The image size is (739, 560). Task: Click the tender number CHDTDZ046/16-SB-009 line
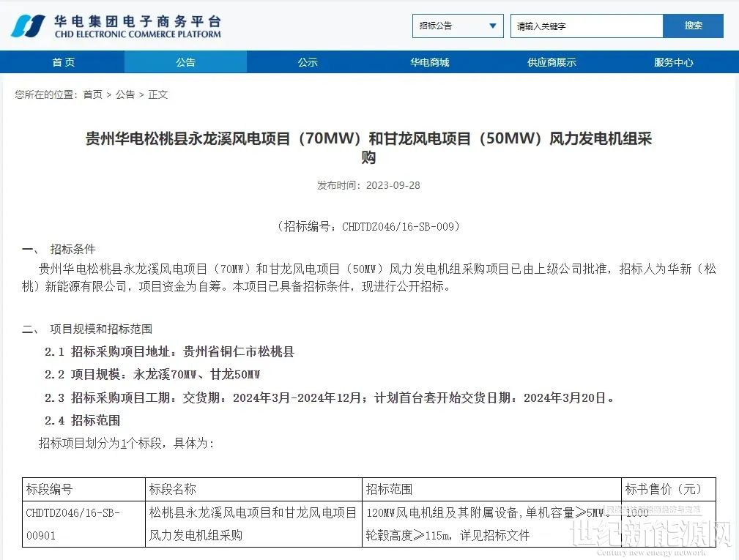click(x=368, y=226)
